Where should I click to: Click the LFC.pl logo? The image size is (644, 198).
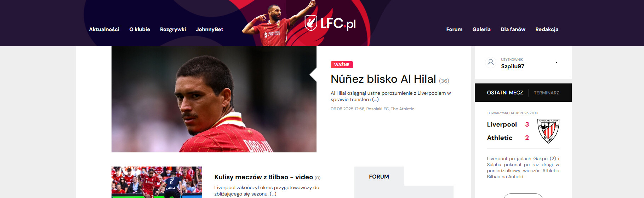coord(330,23)
